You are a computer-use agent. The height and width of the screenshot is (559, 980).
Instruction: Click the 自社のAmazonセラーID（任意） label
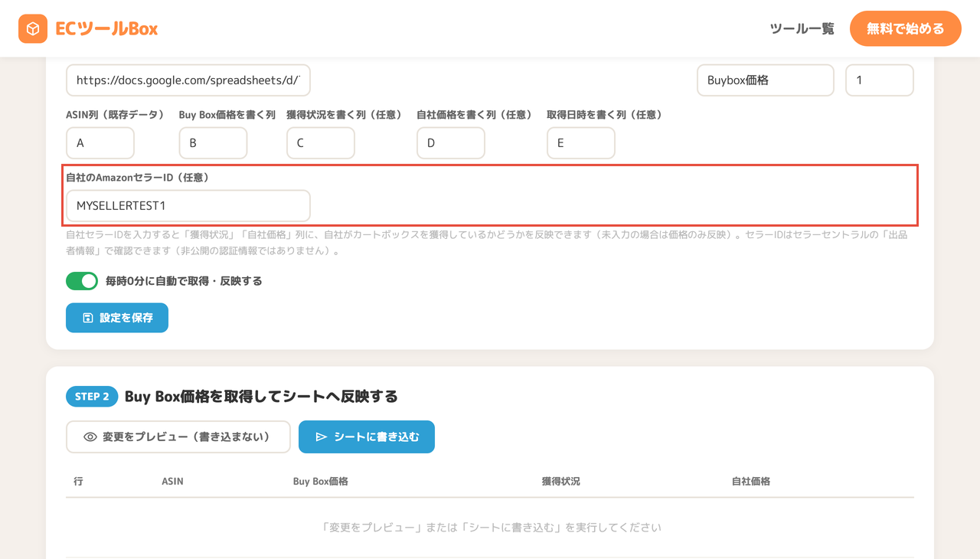pos(138,177)
